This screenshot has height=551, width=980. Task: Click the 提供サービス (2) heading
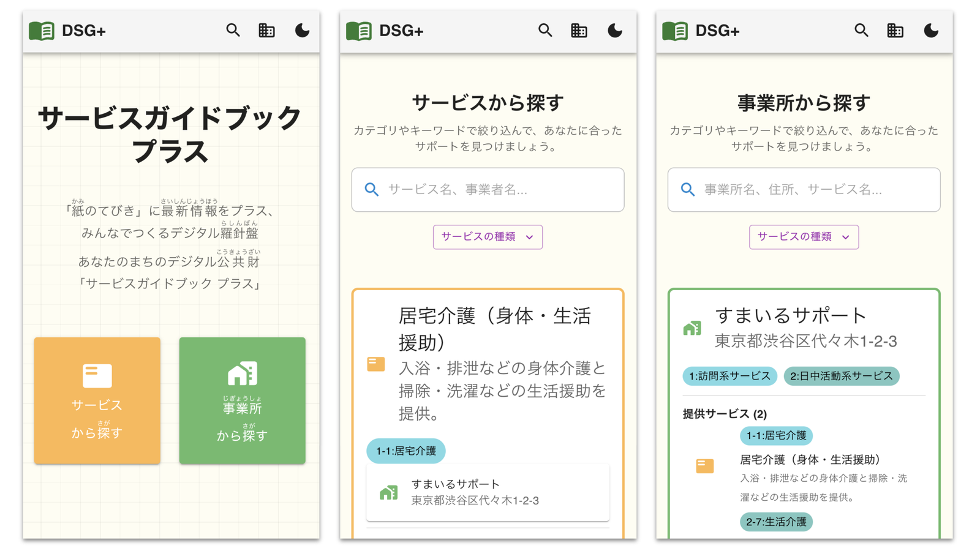[x=725, y=414]
